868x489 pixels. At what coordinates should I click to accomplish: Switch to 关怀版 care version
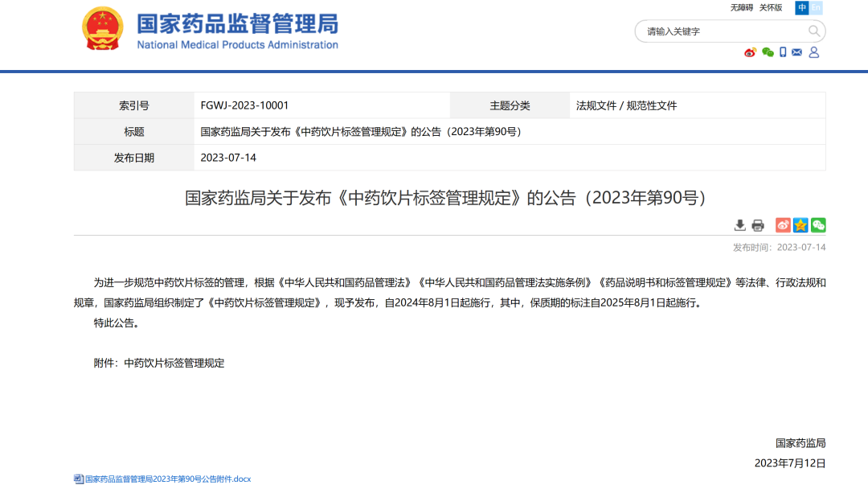771,8
